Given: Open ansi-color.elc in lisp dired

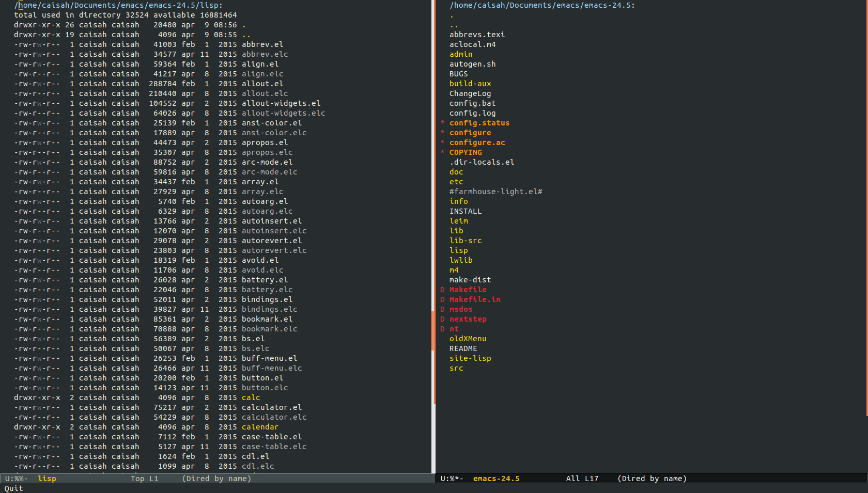Looking at the screenshot, I should 274,133.
